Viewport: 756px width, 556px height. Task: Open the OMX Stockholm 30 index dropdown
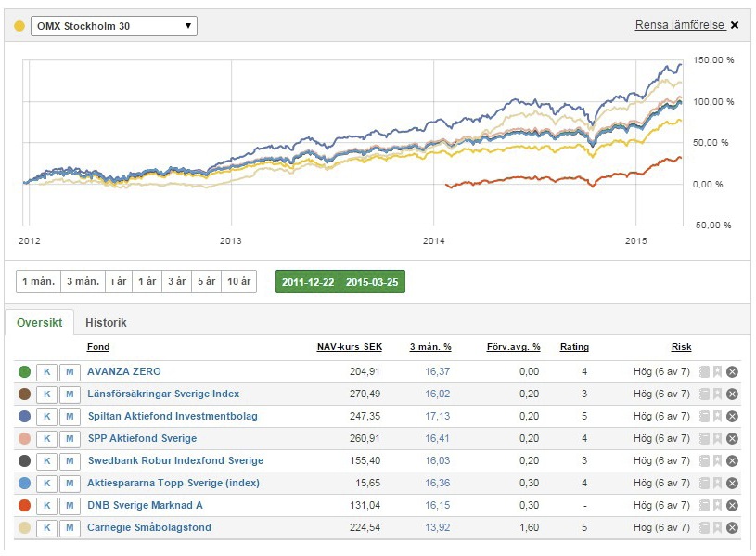pos(113,26)
